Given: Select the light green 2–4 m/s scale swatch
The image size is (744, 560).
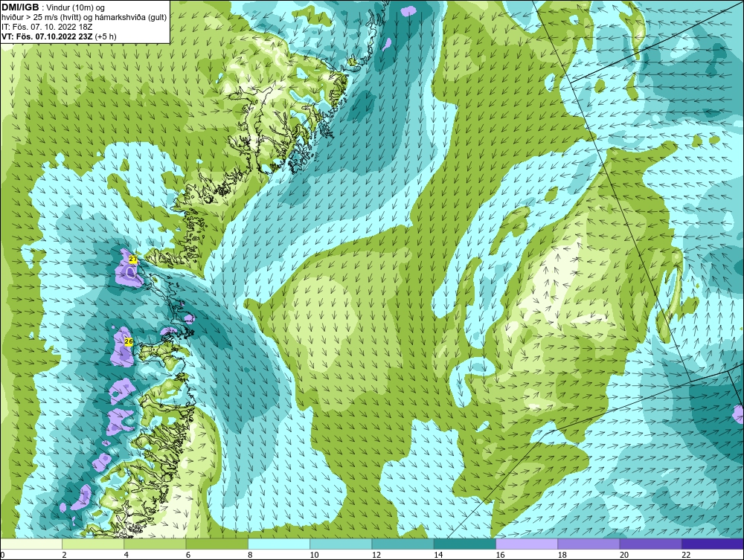Looking at the screenshot, I should click(x=93, y=544).
